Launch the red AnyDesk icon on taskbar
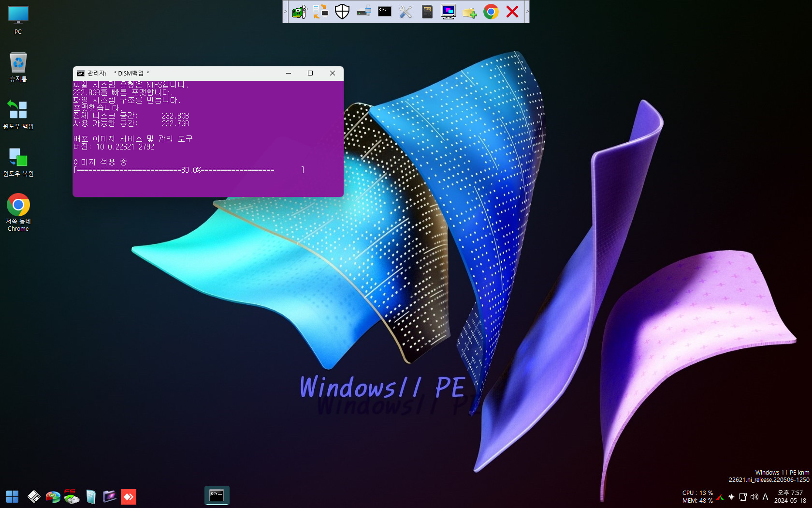This screenshot has width=812, height=508. 129,496
